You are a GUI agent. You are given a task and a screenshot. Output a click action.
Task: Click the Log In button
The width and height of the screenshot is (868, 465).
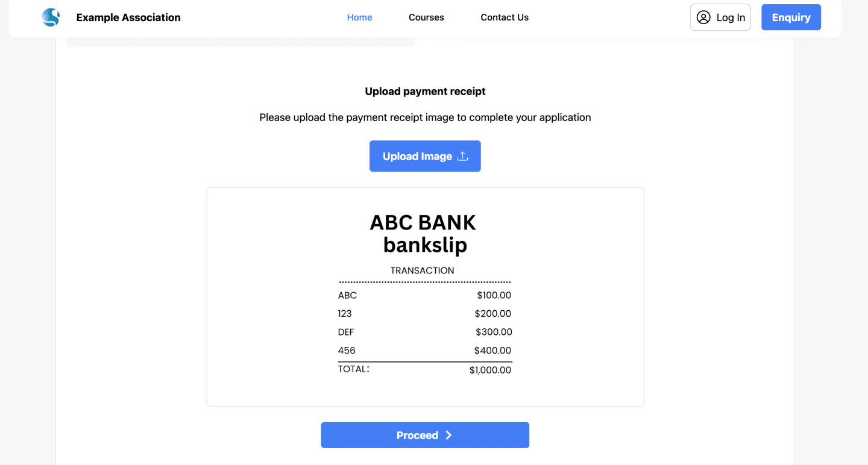coord(720,17)
